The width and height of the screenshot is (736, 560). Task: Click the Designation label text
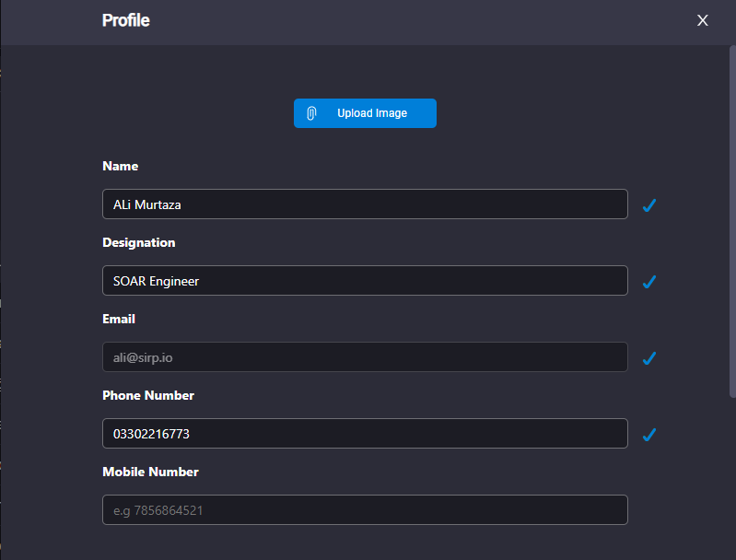click(138, 242)
